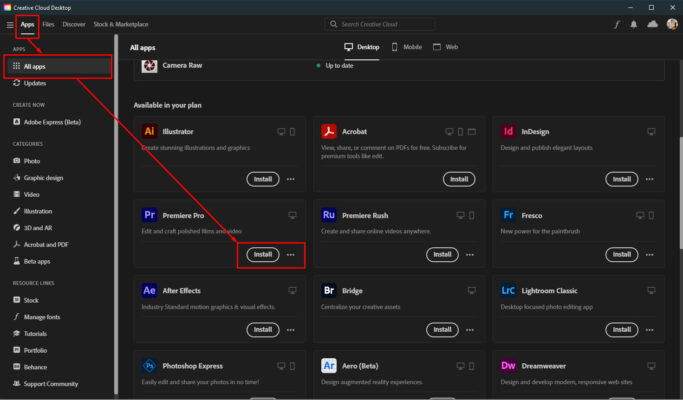Click the Illustrator app icon
Screen dimensions: 683x400
click(149, 131)
